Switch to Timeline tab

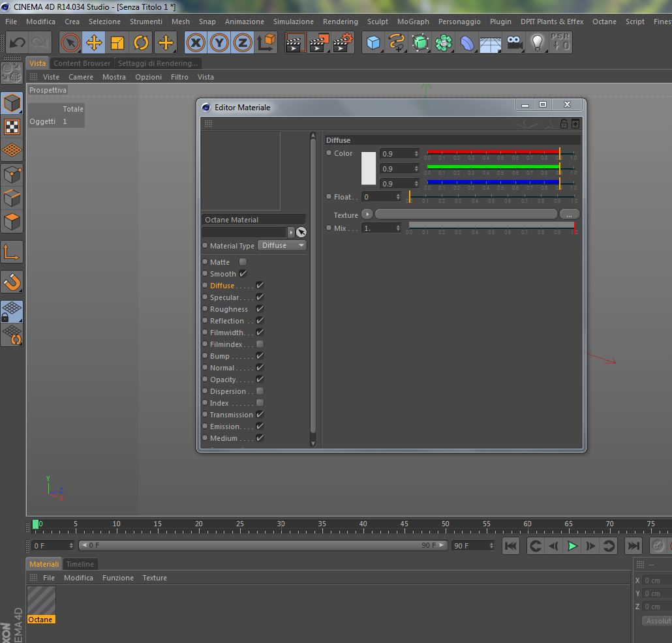pos(80,564)
